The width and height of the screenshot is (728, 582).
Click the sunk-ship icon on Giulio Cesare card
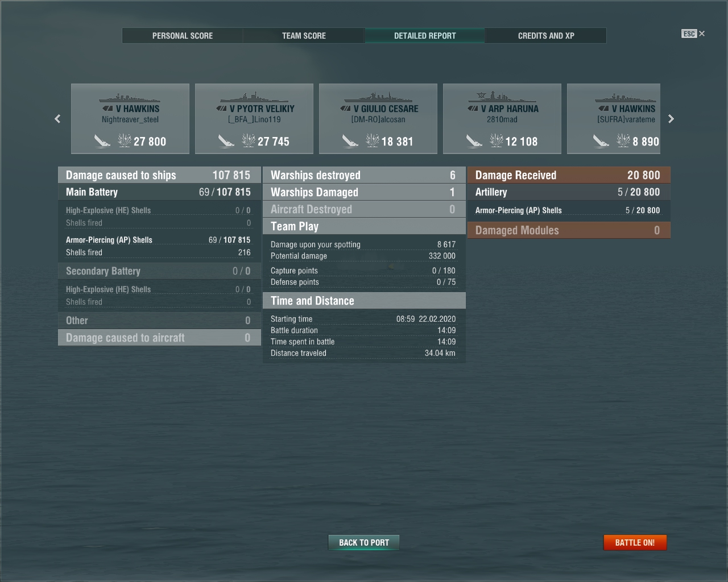tap(350, 140)
